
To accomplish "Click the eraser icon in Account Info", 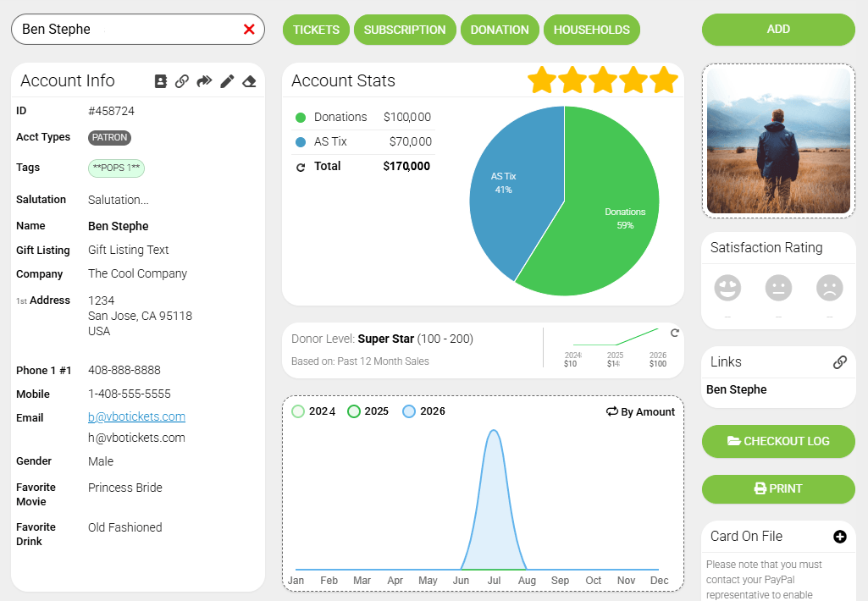I will click(249, 81).
